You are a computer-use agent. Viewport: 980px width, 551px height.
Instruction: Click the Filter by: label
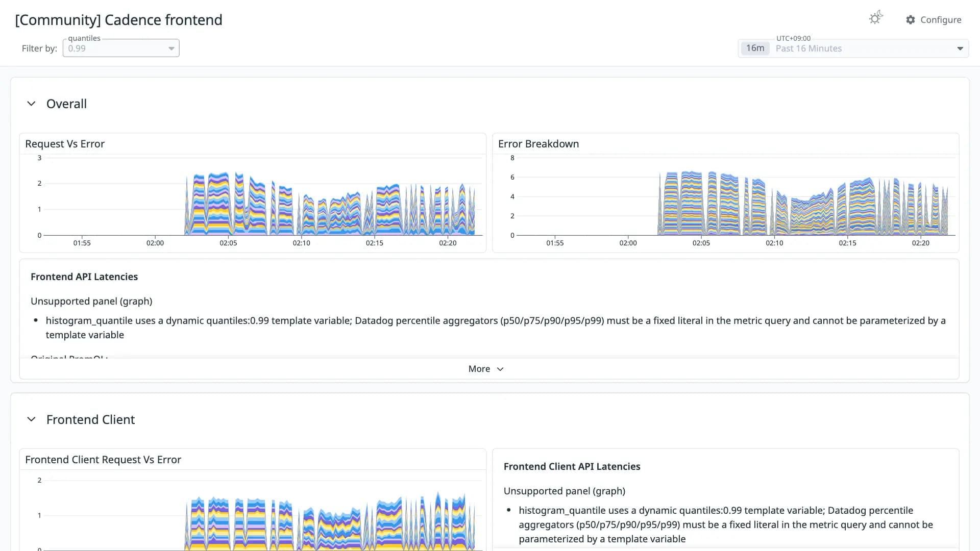[39, 48]
